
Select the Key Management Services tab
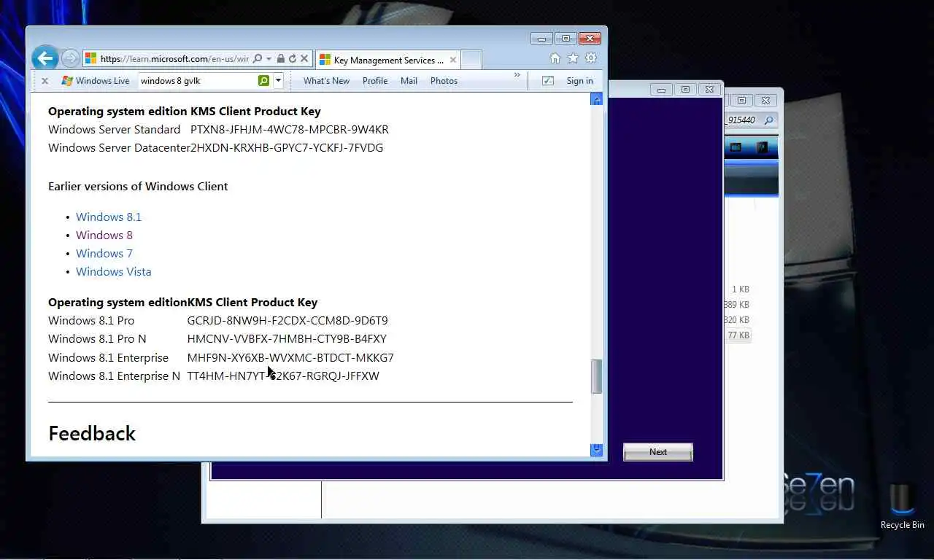pyautogui.click(x=387, y=60)
